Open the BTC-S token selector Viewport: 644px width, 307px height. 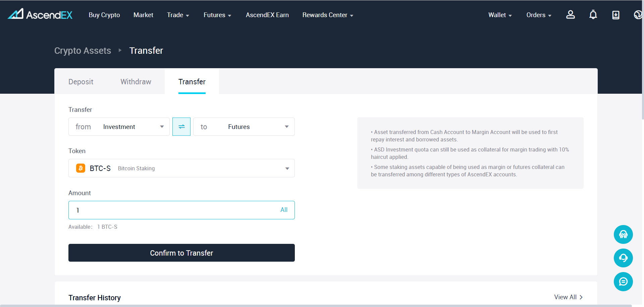(181, 168)
